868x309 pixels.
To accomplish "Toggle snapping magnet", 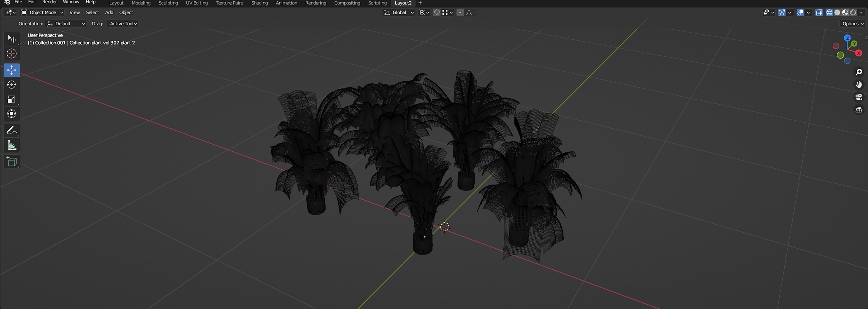I will (x=436, y=13).
